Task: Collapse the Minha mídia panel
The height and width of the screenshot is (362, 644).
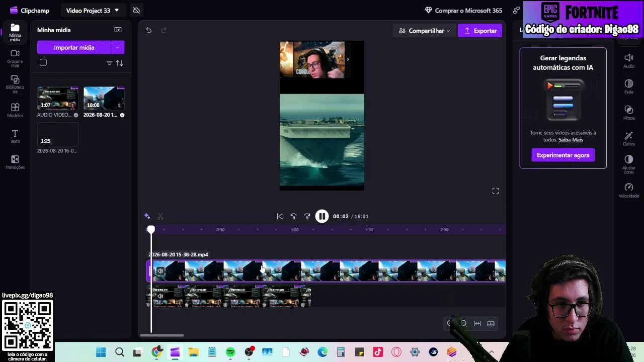Action: [118, 30]
